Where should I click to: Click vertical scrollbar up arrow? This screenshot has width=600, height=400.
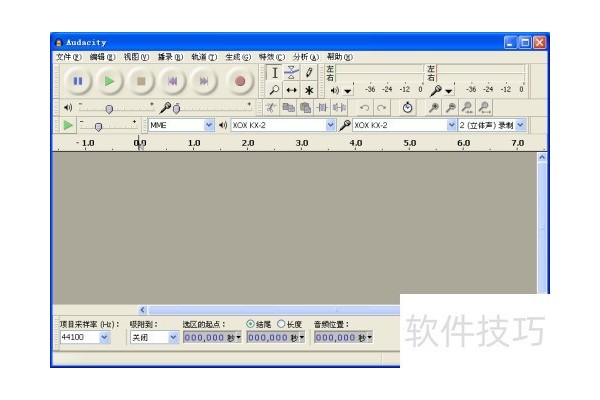[542, 157]
